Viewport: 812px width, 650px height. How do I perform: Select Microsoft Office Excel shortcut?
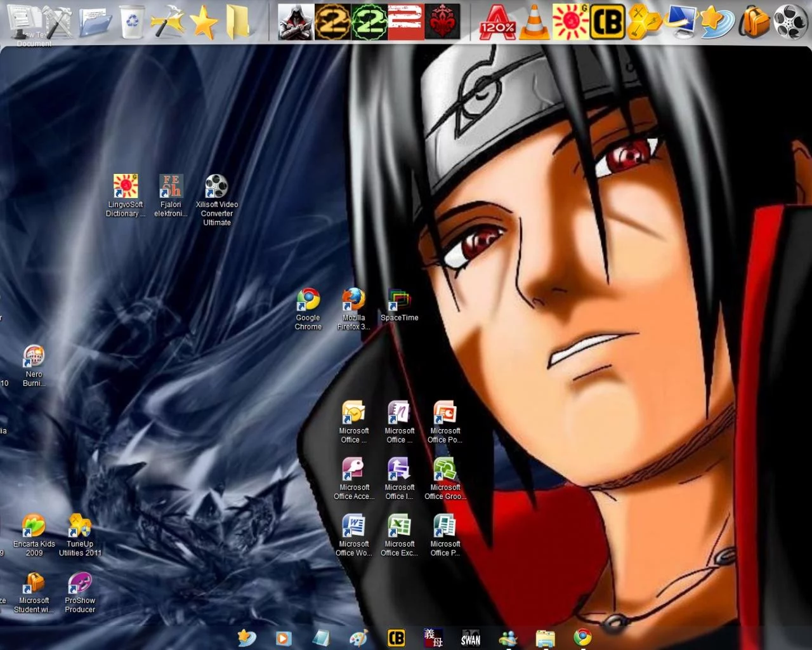(x=400, y=535)
